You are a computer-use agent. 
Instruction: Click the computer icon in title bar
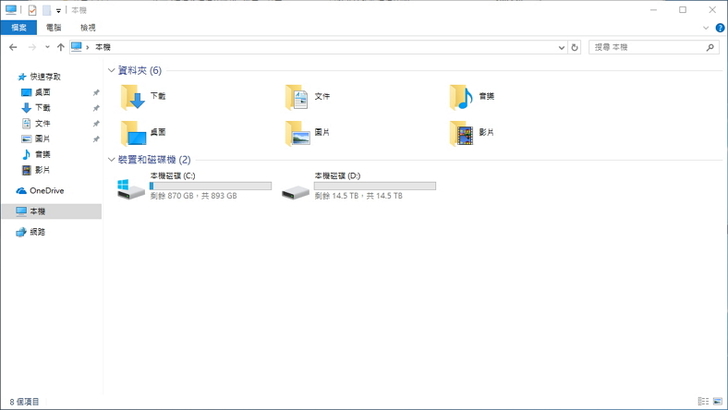11,10
